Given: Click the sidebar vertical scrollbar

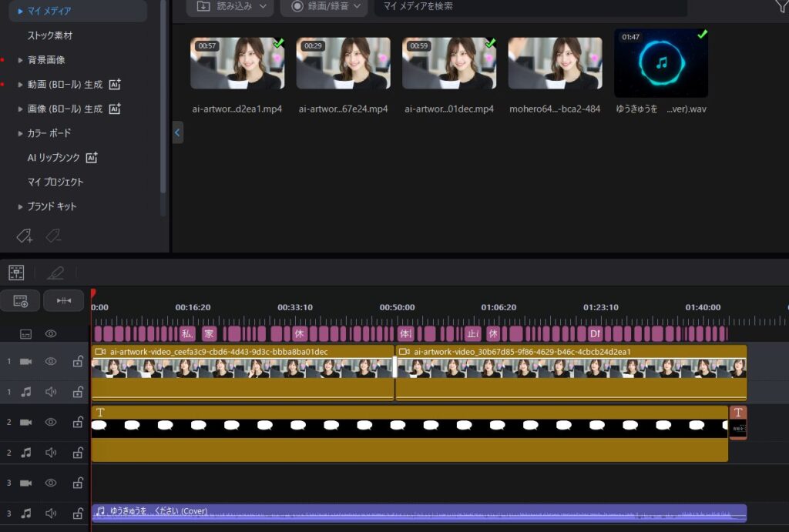Looking at the screenshot, I should pyautogui.click(x=163, y=92).
